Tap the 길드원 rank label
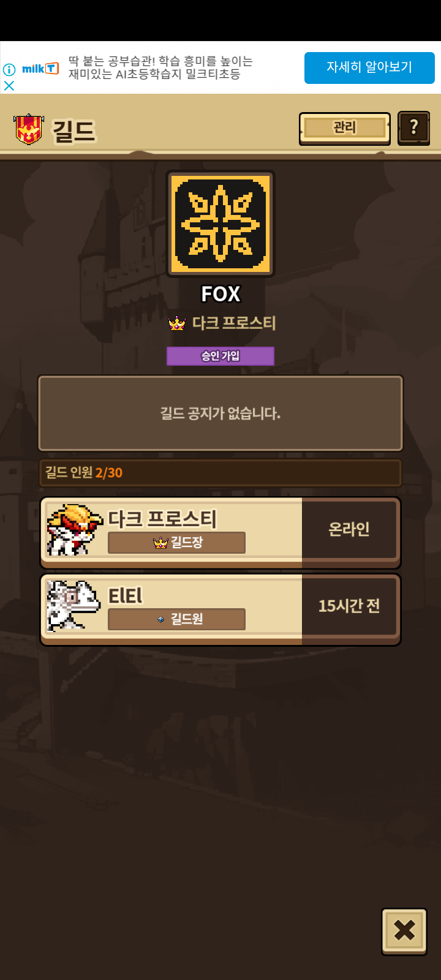The height and width of the screenshot is (980, 441). pos(176,619)
